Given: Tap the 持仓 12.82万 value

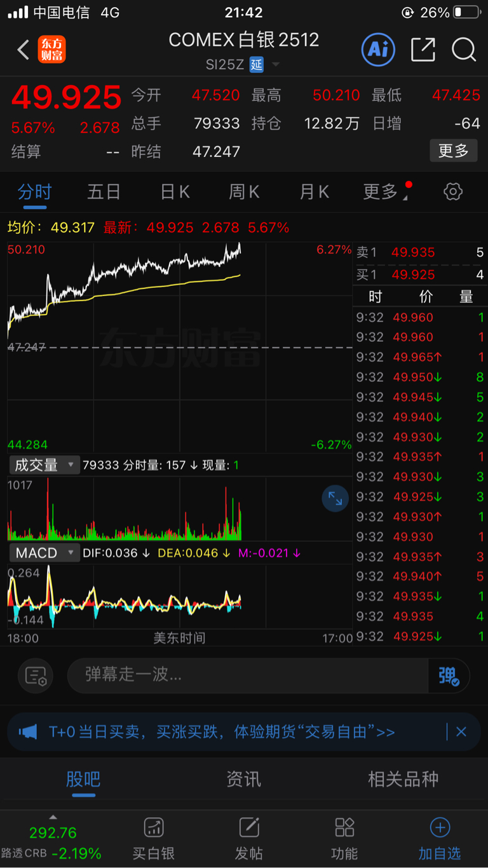Looking at the screenshot, I should (332, 123).
